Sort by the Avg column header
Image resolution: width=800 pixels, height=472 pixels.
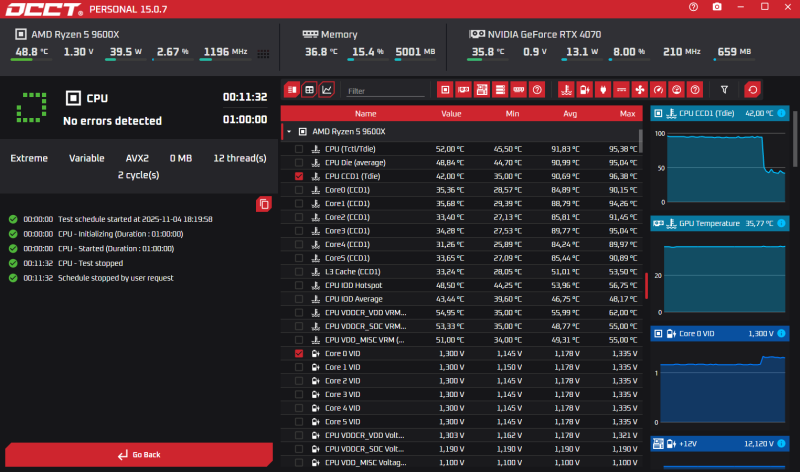(570, 114)
